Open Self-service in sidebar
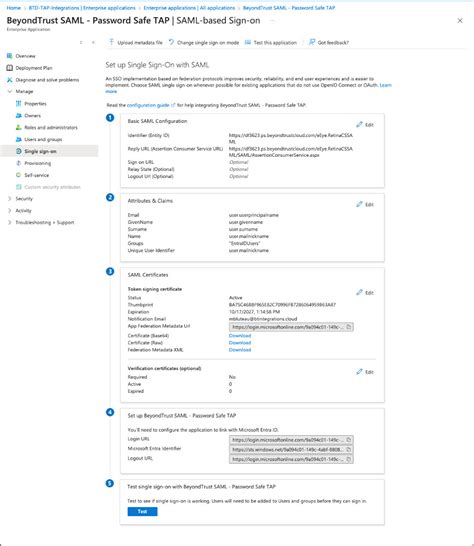This screenshot has height=546, width=474. (37, 175)
